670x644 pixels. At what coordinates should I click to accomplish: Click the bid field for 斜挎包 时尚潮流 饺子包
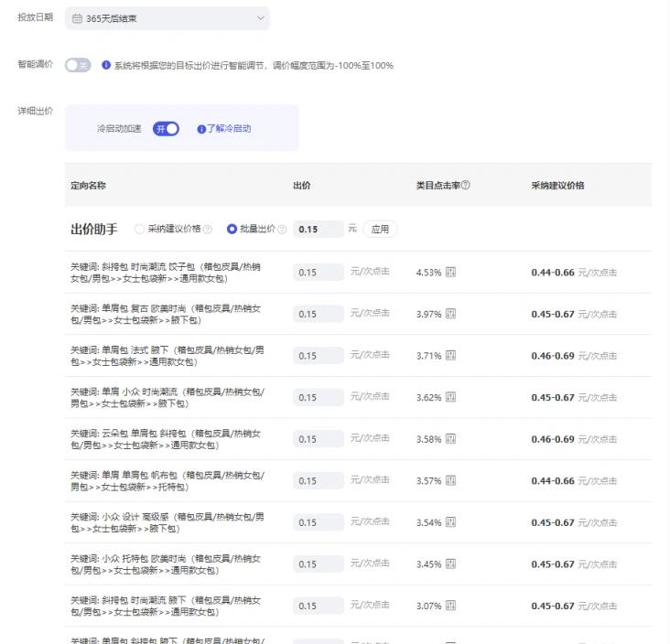click(x=319, y=273)
